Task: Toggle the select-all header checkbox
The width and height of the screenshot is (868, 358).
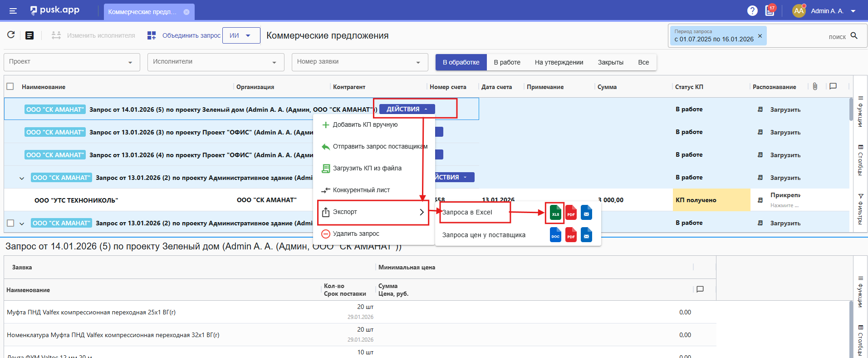Action: pyautogui.click(x=10, y=86)
